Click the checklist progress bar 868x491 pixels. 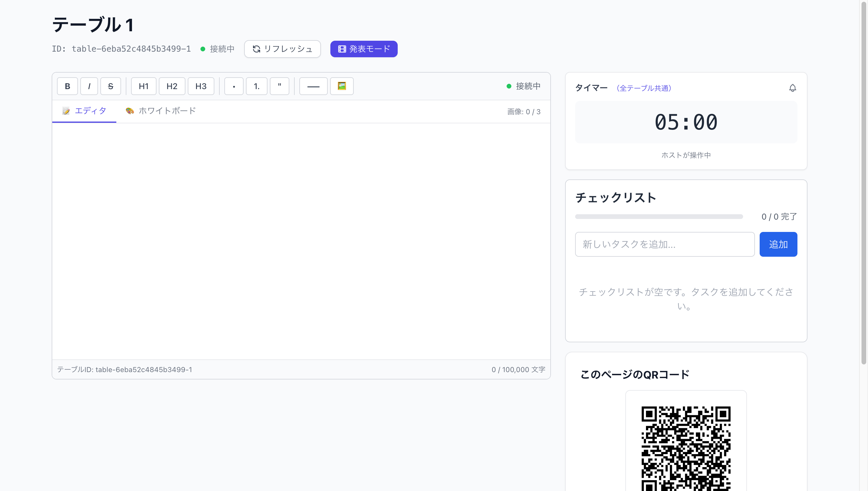tap(659, 217)
